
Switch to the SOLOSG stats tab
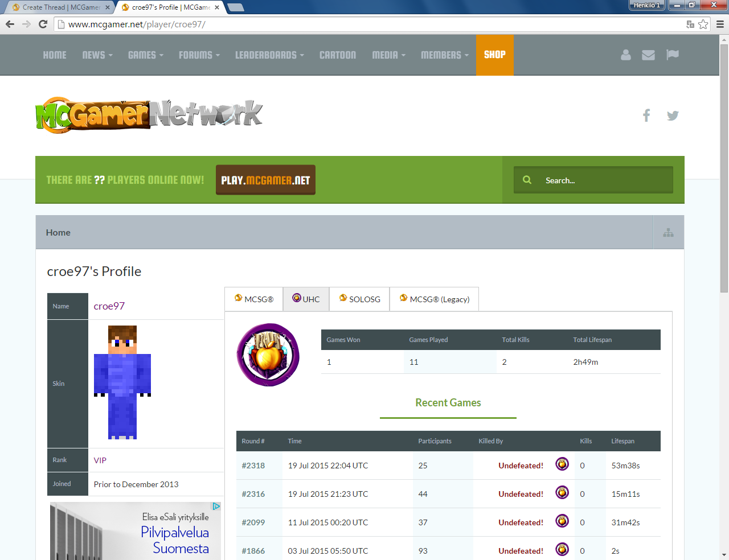359,299
